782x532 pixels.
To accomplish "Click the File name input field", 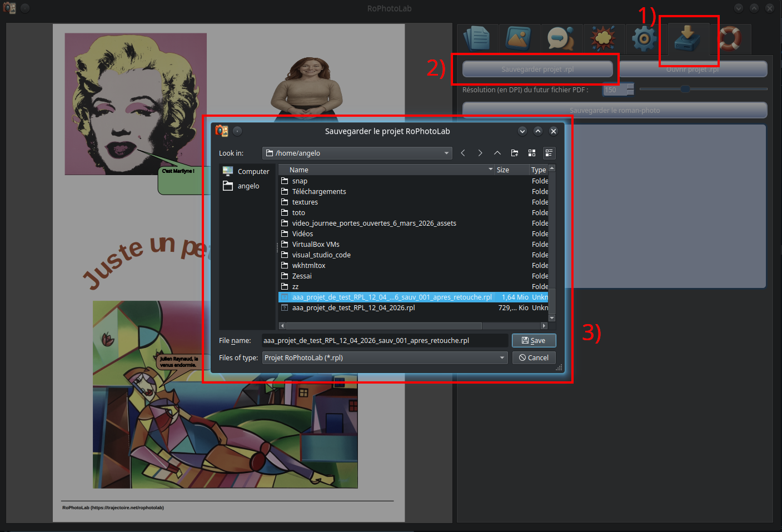I will coord(384,340).
